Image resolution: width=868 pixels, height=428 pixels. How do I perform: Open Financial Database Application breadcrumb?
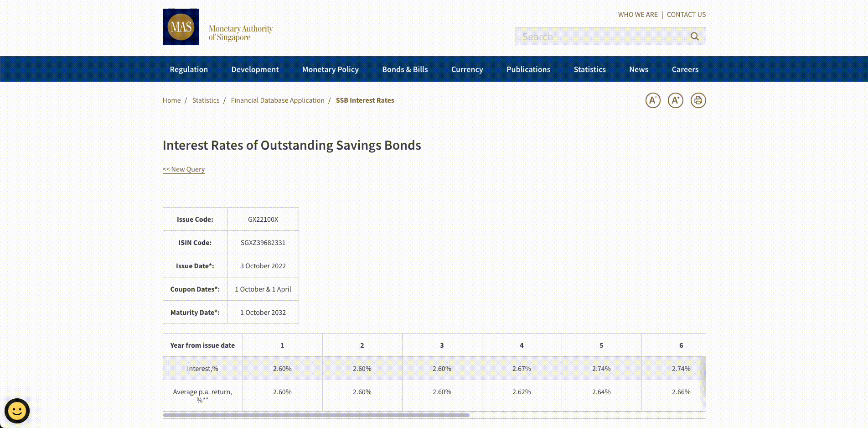(278, 100)
